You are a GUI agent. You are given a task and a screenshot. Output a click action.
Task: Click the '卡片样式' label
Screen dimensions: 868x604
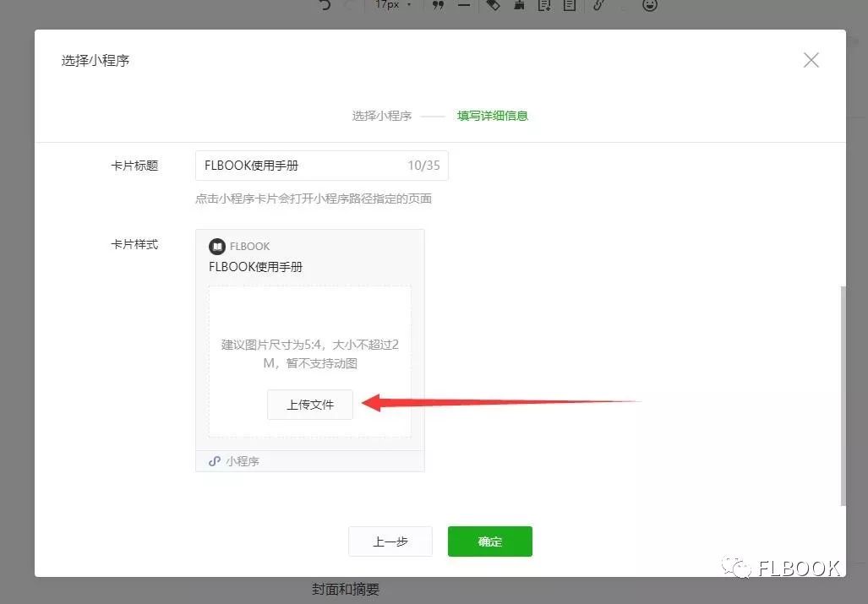point(134,244)
